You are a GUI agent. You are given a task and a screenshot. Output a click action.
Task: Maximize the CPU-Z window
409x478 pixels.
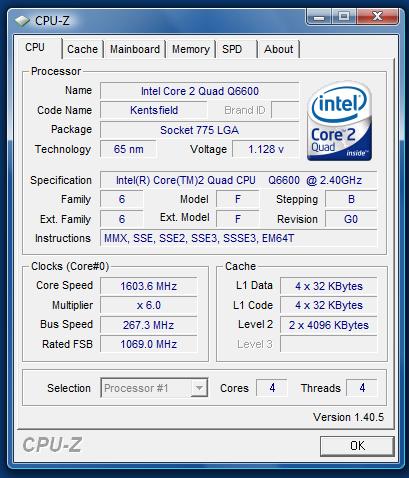[x=344, y=16]
